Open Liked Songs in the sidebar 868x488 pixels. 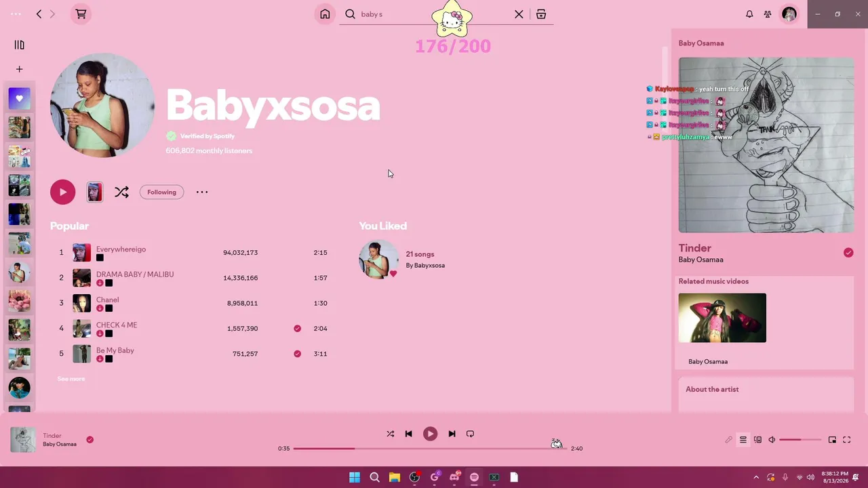[x=20, y=99]
